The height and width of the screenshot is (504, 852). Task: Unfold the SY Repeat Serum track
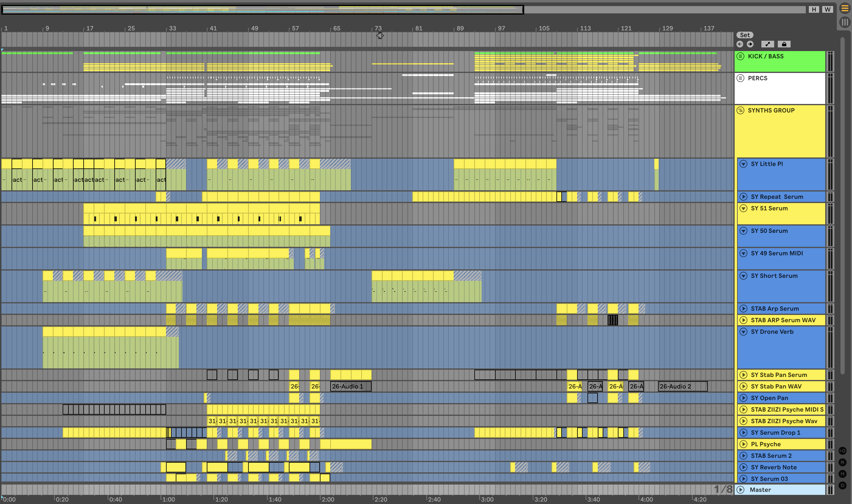tap(744, 197)
